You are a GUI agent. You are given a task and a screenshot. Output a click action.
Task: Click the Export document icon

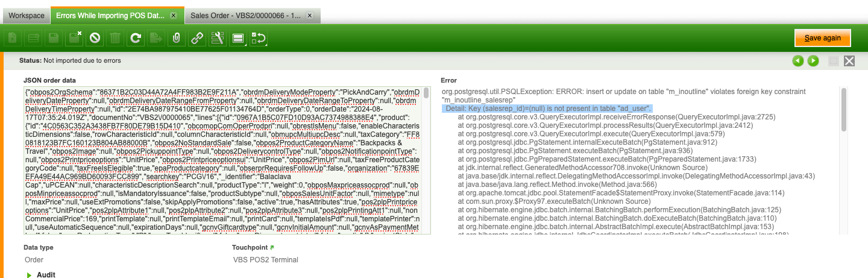pyautogui.click(x=156, y=39)
